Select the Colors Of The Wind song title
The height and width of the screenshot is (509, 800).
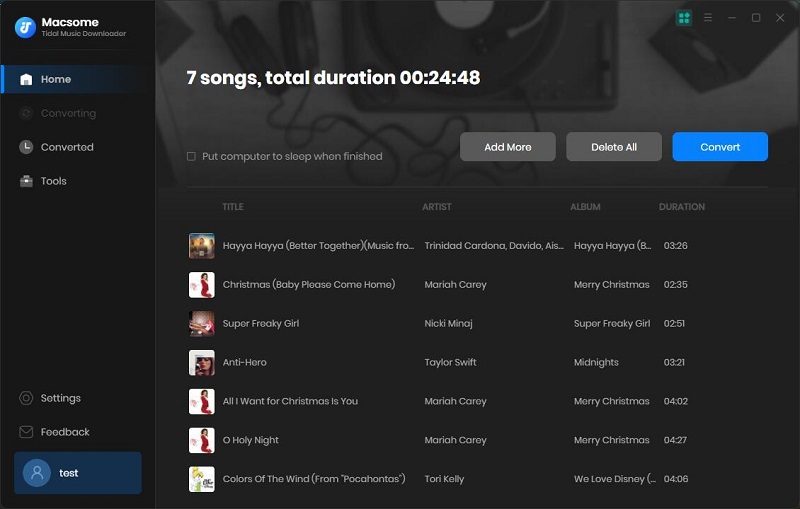314,479
